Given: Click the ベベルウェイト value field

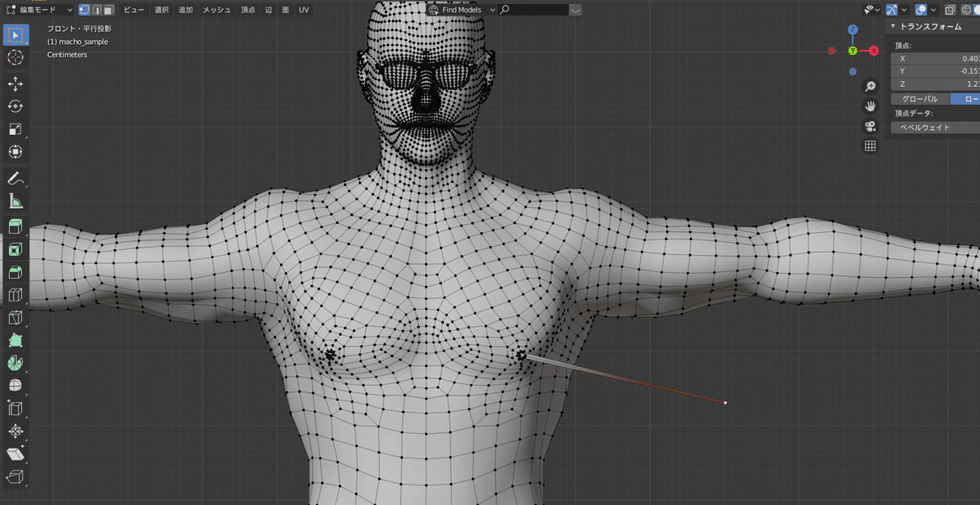Looking at the screenshot, I should click(x=935, y=127).
